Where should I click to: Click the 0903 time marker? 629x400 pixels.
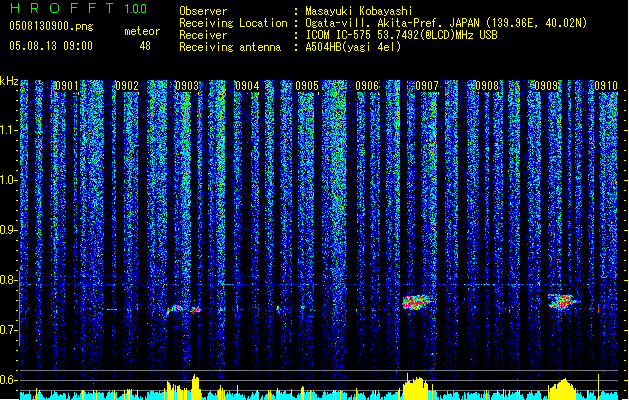pyautogui.click(x=187, y=86)
